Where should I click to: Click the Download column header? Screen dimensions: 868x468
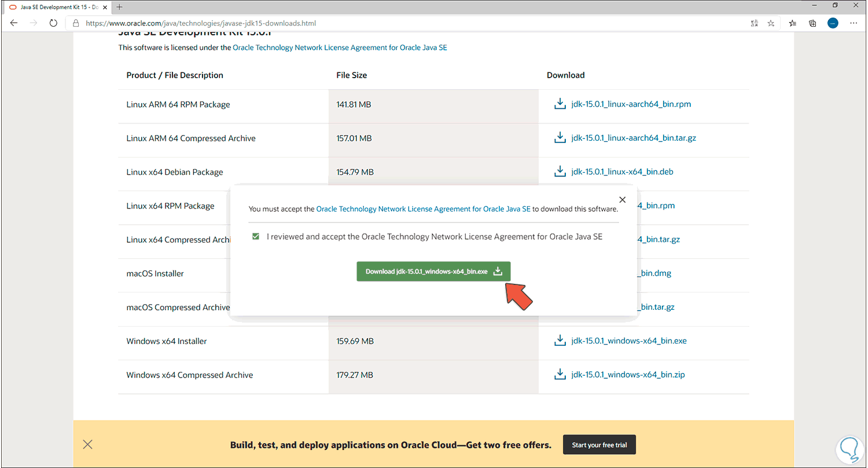pyautogui.click(x=566, y=75)
